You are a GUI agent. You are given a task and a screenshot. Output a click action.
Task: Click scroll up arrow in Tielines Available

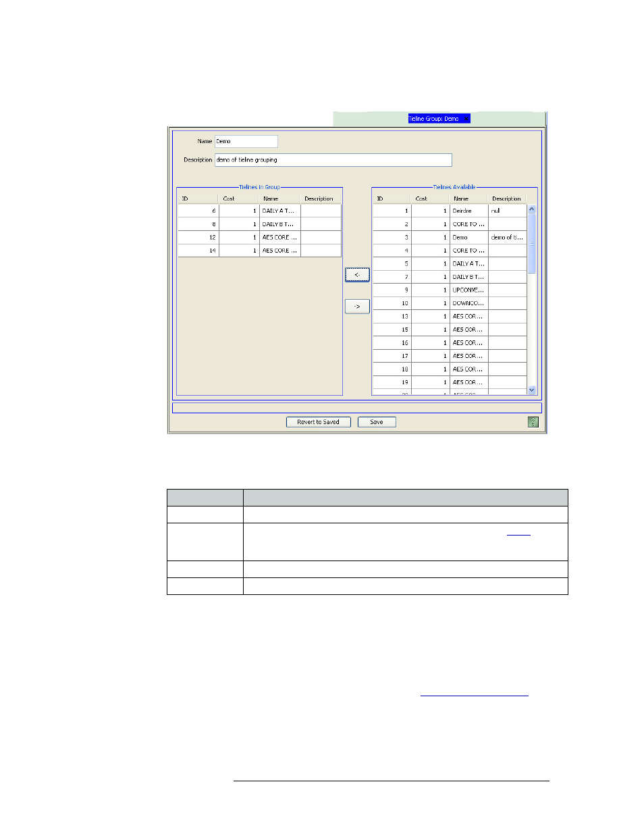pyautogui.click(x=532, y=209)
